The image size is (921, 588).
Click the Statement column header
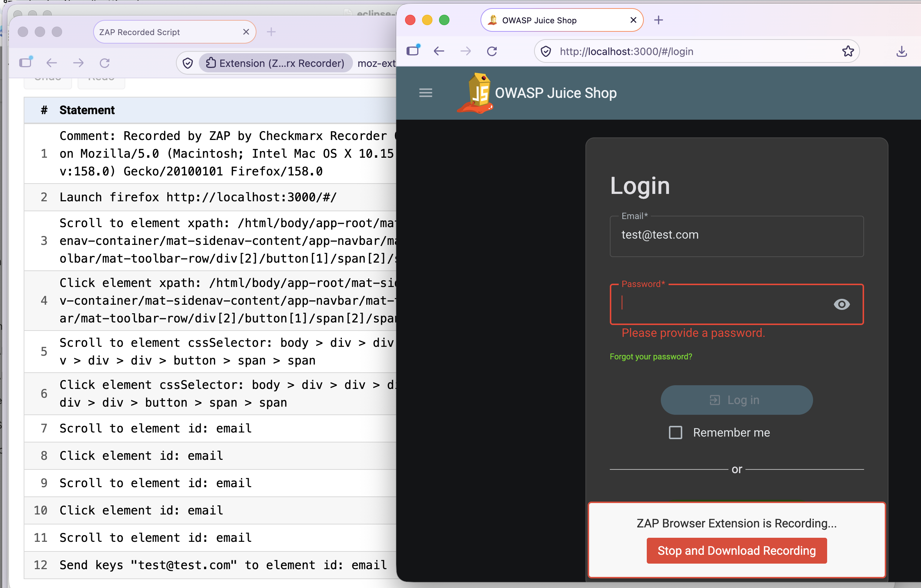pos(87,110)
